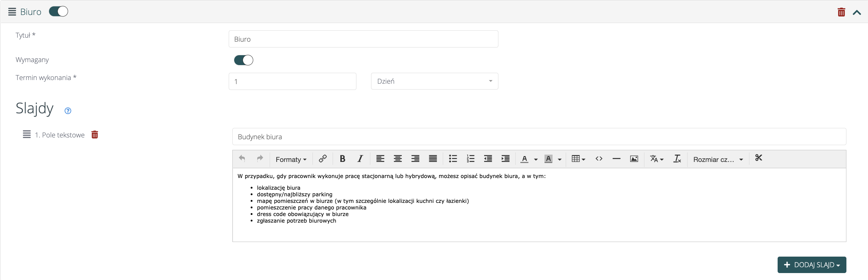Click the Slajdy help icon

click(68, 111)
